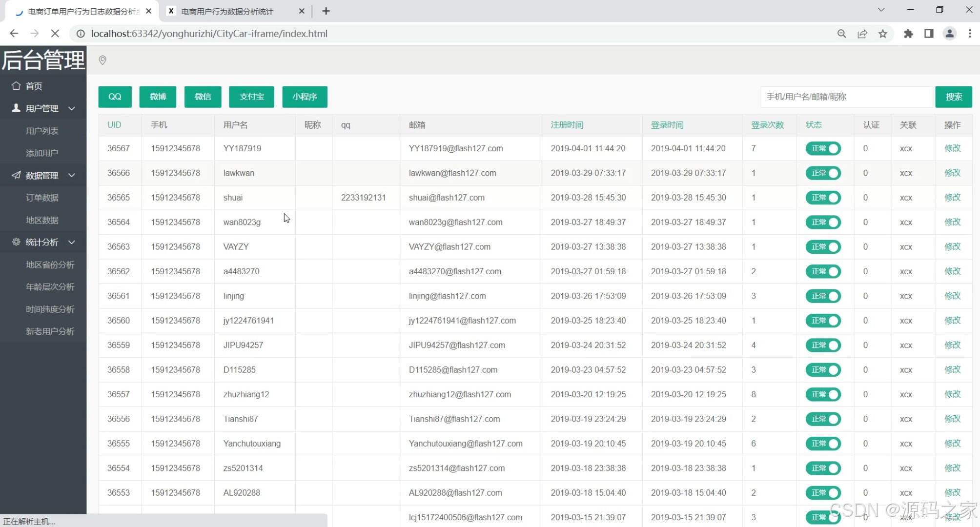Toggle status switch for user jy1224761941
The image size is (980, 527).
(823, 321)
